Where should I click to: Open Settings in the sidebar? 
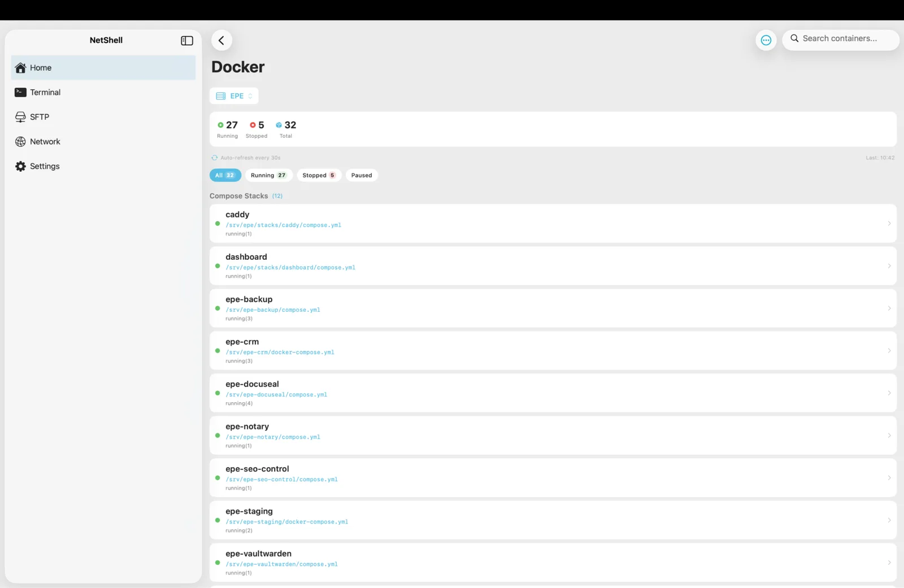click(103, 166)
